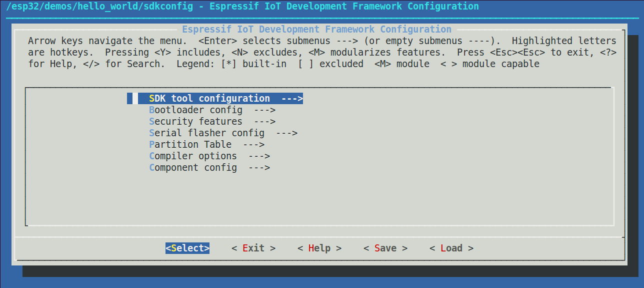Click the arrow following Partition Table
644x288 pixels.
coord(253,144)
